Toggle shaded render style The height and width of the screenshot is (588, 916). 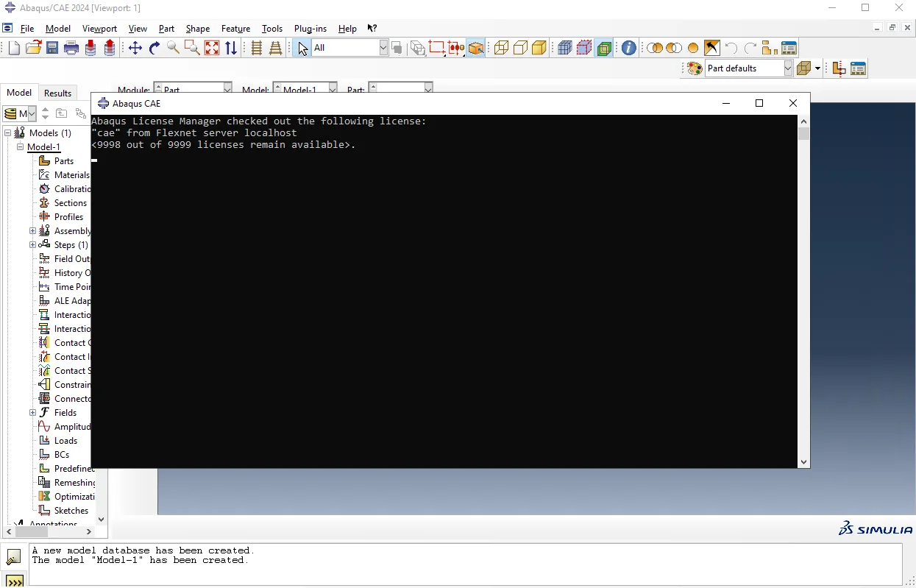(540, 48)
